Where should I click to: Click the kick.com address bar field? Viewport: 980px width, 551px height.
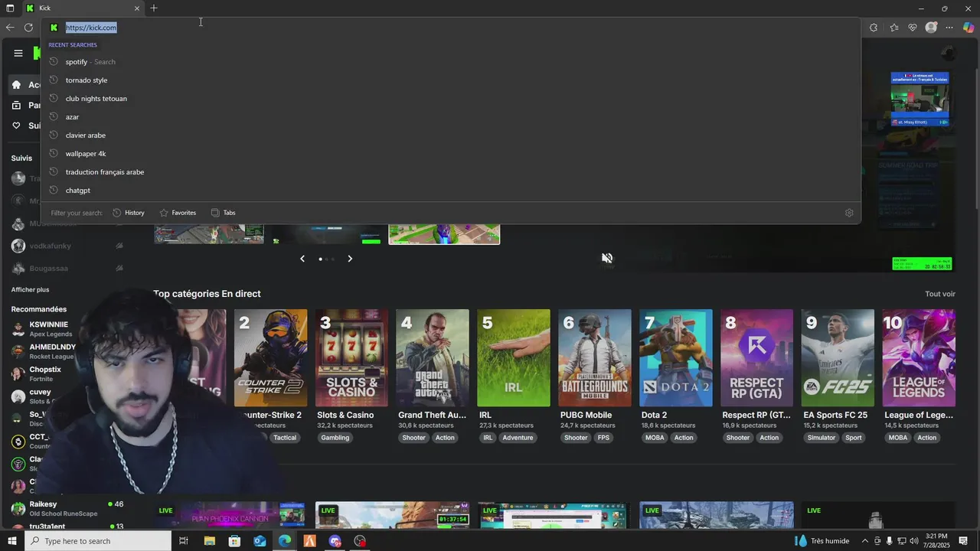450,28
